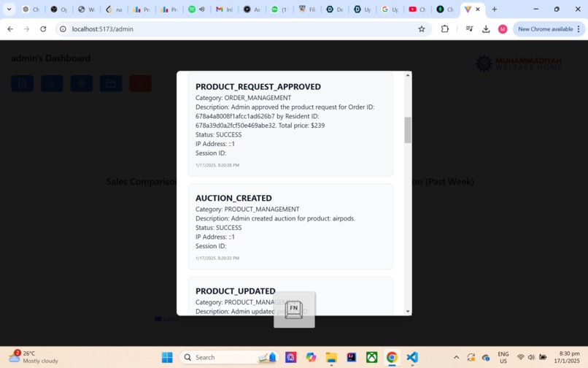The width and height of the screenshot is (588, 368).
Task: Go forward to the next page
Action: click(x=26, y=29)
